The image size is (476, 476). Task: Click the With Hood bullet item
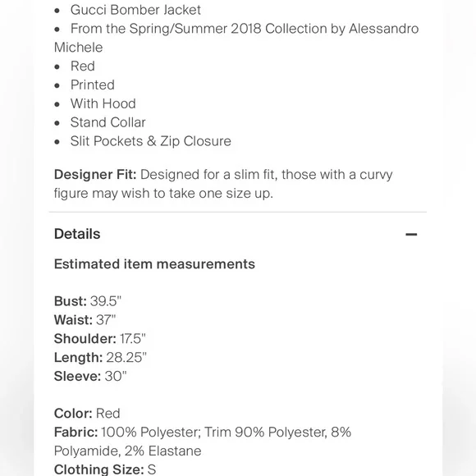tap(103, 104)
